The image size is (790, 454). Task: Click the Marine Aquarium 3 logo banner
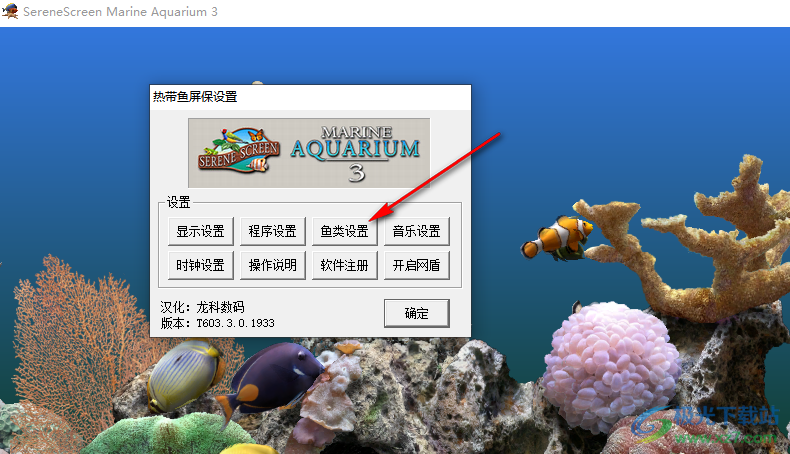pyautogui.click(x=309, y=153)
